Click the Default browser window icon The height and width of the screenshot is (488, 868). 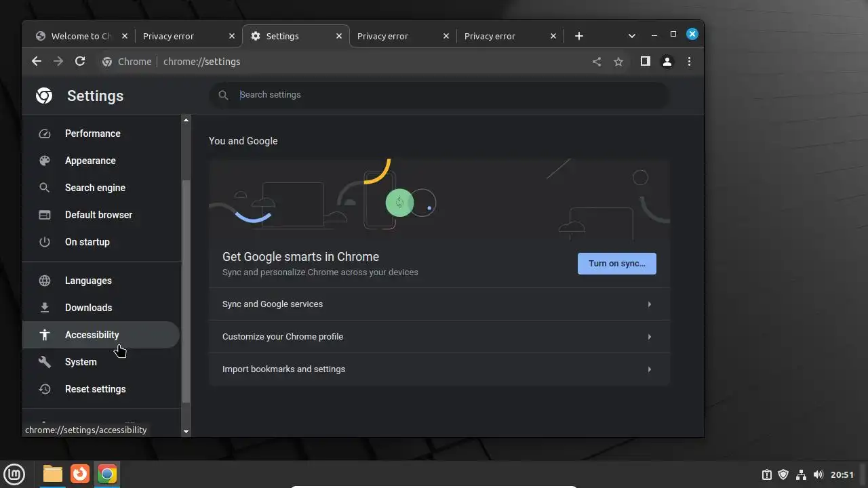click(45, 215)
